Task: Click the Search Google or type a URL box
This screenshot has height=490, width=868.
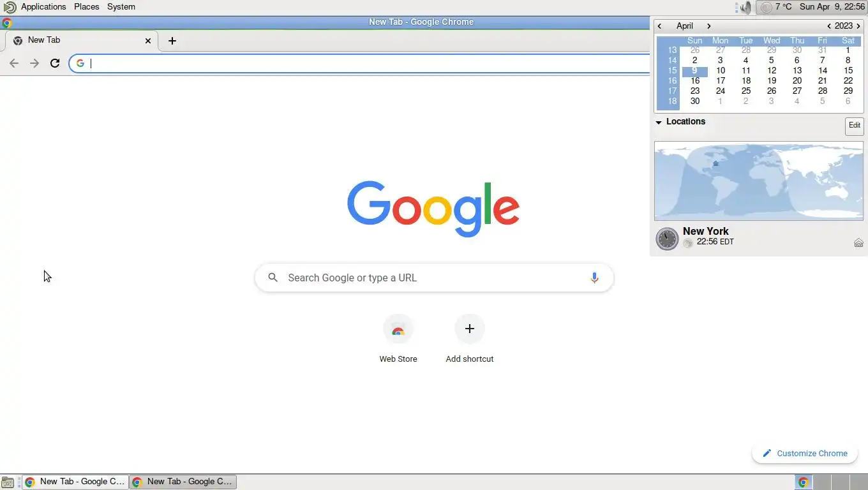Action: [x=434, y=278]
